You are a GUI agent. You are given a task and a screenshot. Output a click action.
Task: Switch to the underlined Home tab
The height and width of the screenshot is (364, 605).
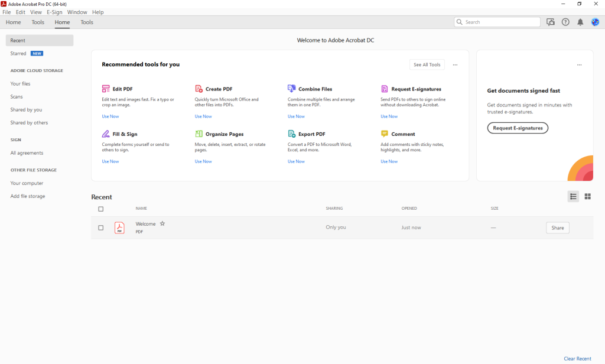[x=62, y=22]
